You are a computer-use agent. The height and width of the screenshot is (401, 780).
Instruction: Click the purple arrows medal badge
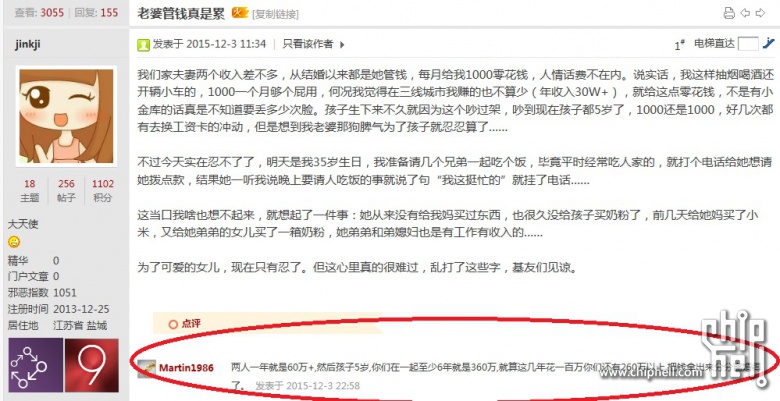coord(35,365)
